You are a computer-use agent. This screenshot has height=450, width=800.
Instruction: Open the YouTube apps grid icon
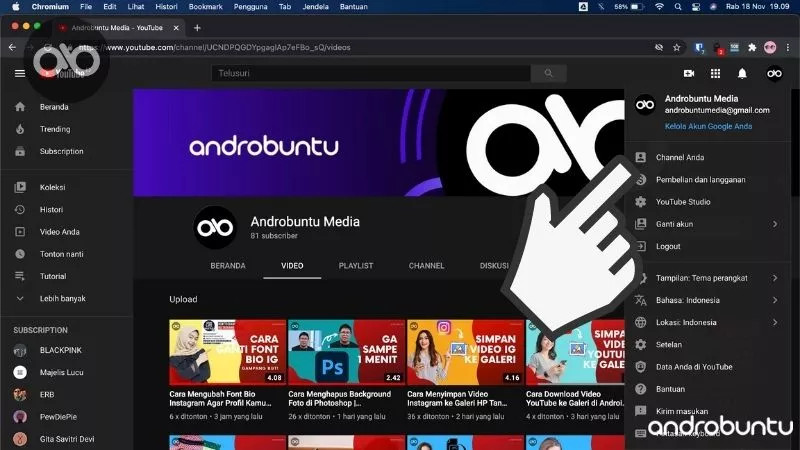point(715,73)
